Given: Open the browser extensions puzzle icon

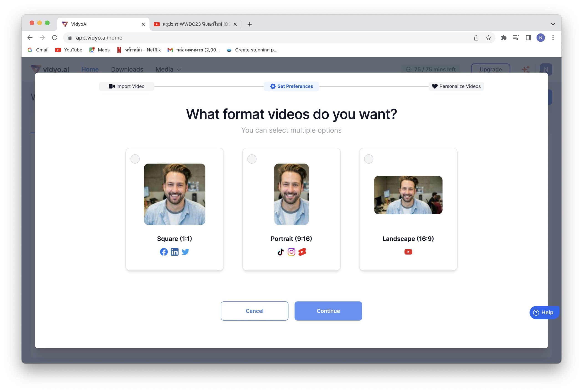Looking at the screenshot, I should pyautogui.click(x=504, y=38).
